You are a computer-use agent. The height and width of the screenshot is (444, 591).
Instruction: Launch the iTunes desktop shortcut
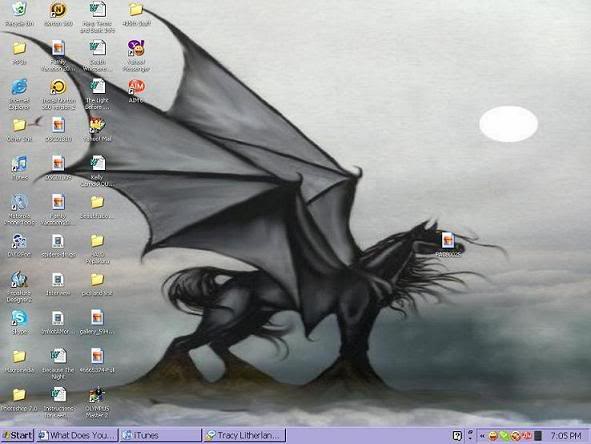(19, 168)
